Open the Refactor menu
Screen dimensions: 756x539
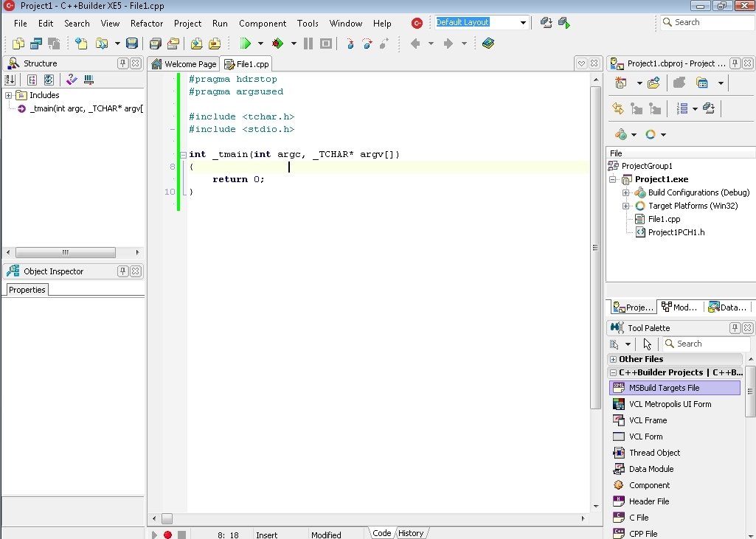pyautogui.click(x=147, y=23)
